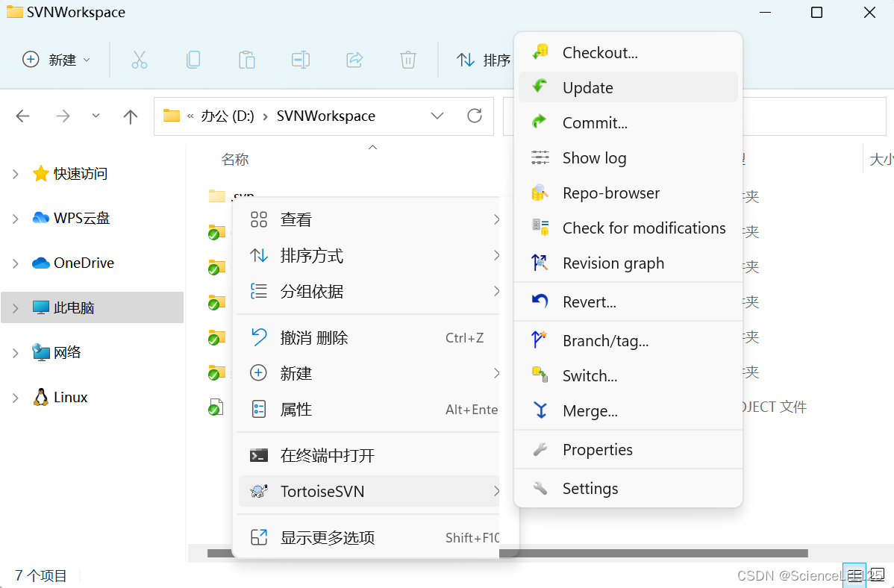Expand the 查看 submenu arrow
The width and height of the screenshot is (894, 588).
click(x=496, y=219)
